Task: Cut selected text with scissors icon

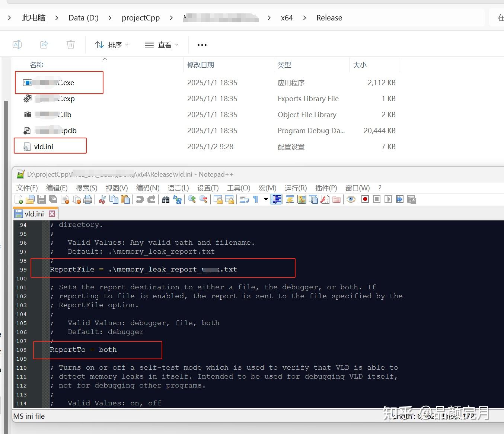Action: (102, 199)
